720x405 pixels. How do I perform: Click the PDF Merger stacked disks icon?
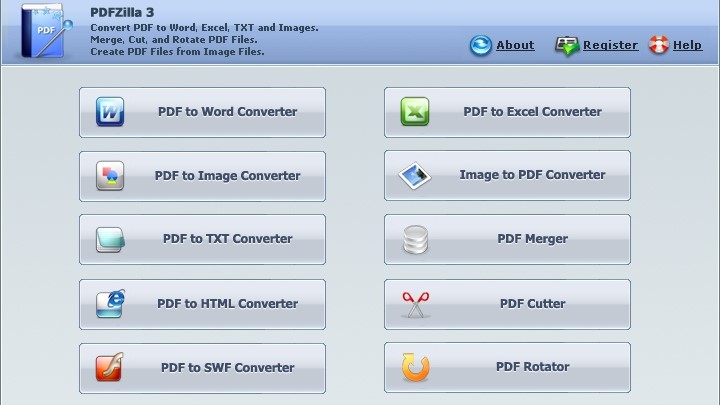coord(416,239)
